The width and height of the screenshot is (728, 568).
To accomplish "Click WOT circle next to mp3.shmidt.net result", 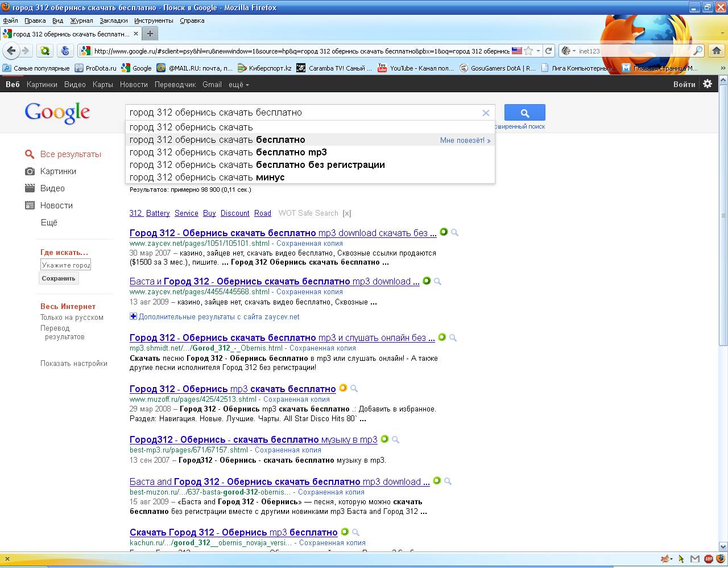I will pos(442,337).
